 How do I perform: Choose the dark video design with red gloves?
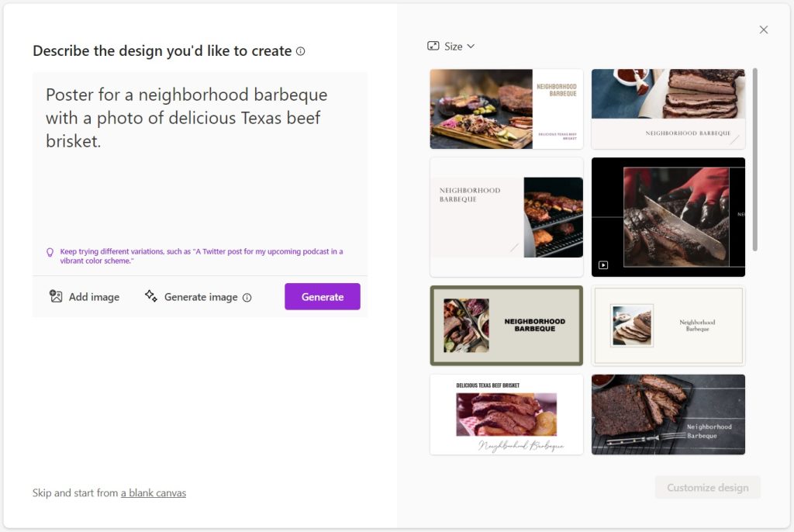click(x=668, y=217)
